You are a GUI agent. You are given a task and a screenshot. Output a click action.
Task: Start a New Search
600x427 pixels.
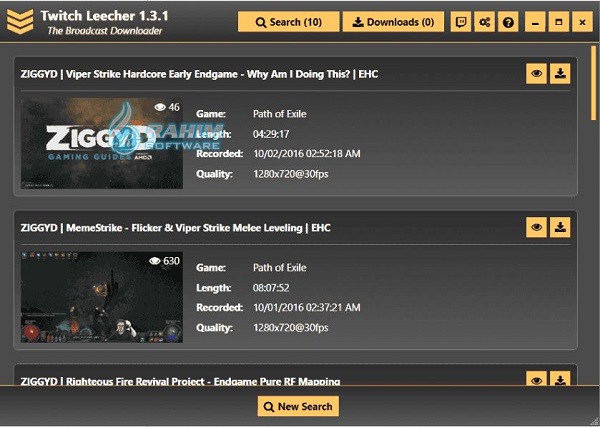point(298,406)
